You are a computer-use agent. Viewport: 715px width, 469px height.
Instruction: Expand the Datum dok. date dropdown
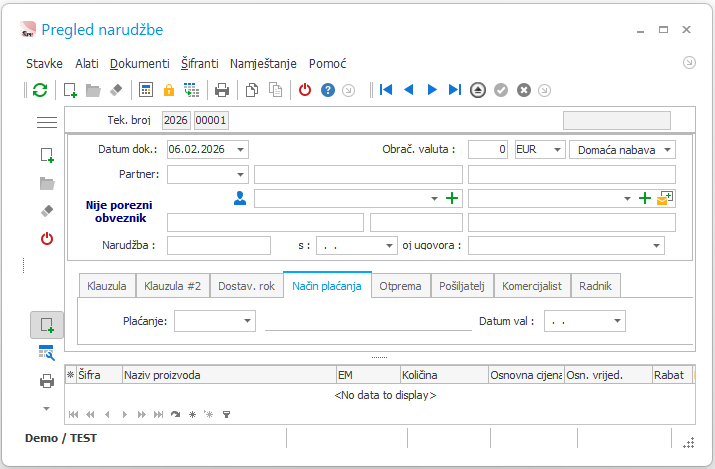point(240,149)
